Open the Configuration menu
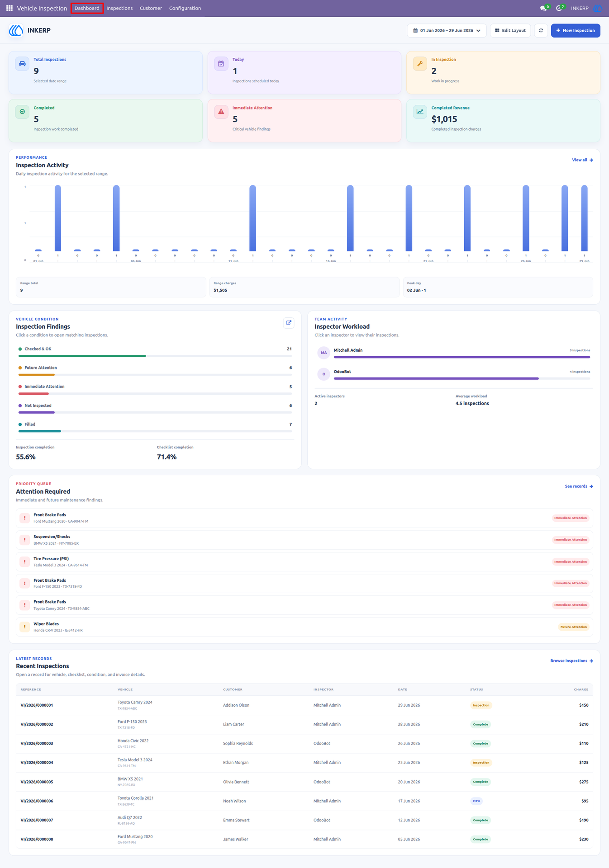 point(185,8)
